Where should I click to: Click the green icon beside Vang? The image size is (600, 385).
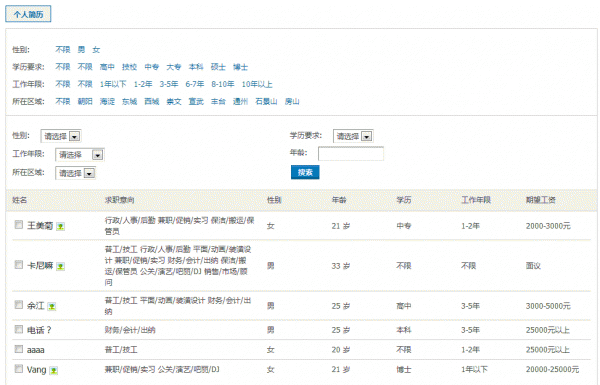[x=54, y=370]
